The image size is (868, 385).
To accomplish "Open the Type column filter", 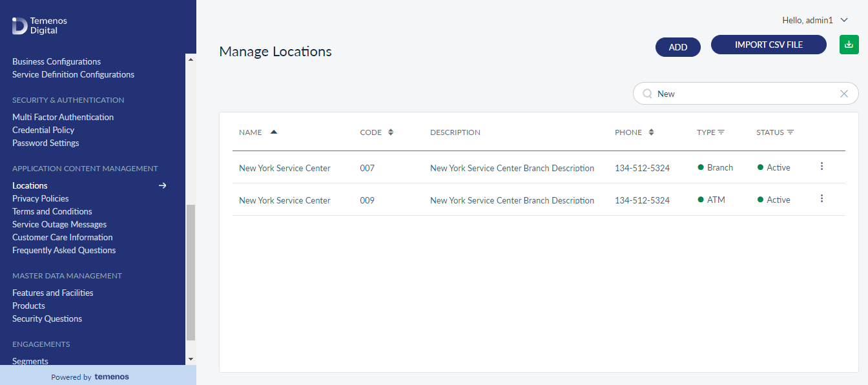I will [721, 132].
